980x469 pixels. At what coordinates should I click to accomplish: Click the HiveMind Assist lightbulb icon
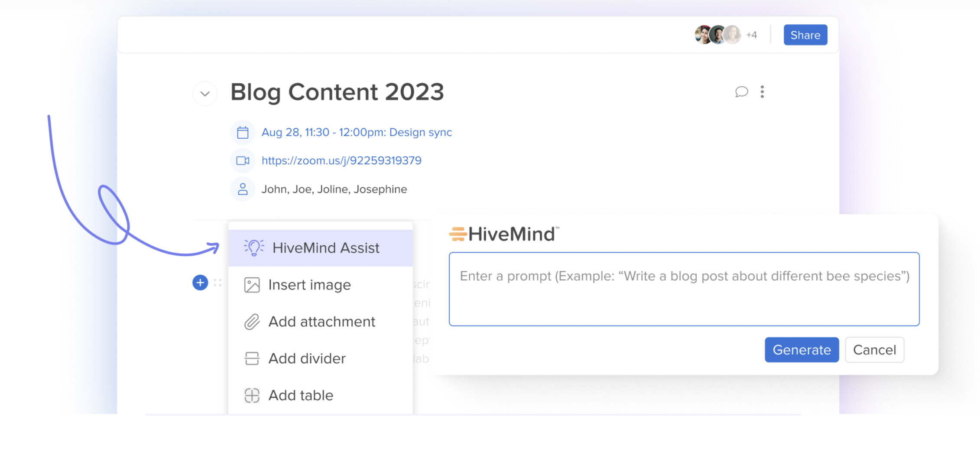pos(254,248)
